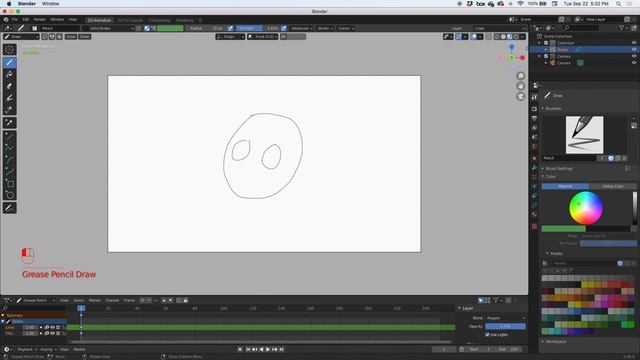Image resolution: width=640 pixels, height=360 pixels.
Task: Select the Erase tool
Action: pos(10,86)
